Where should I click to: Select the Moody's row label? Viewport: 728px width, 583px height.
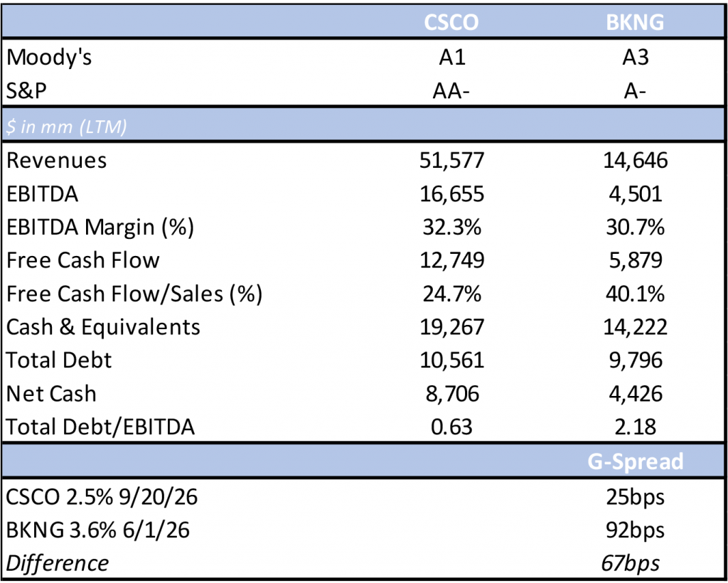49,58
